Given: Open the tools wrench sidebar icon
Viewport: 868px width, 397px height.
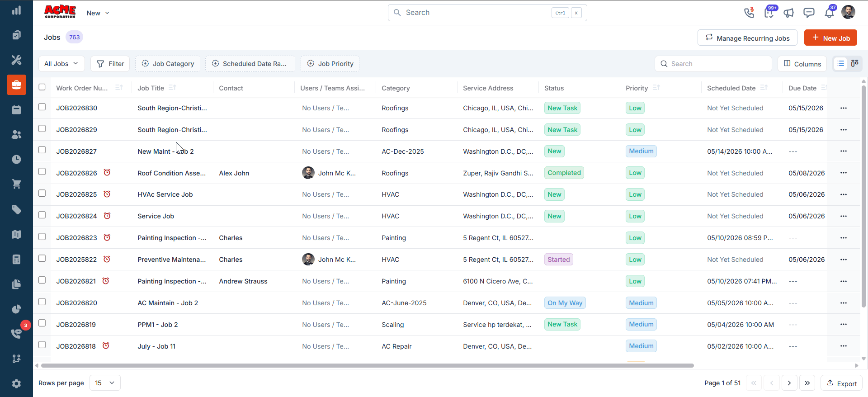Looking at the screenshot, I should [x=16, y=60].
